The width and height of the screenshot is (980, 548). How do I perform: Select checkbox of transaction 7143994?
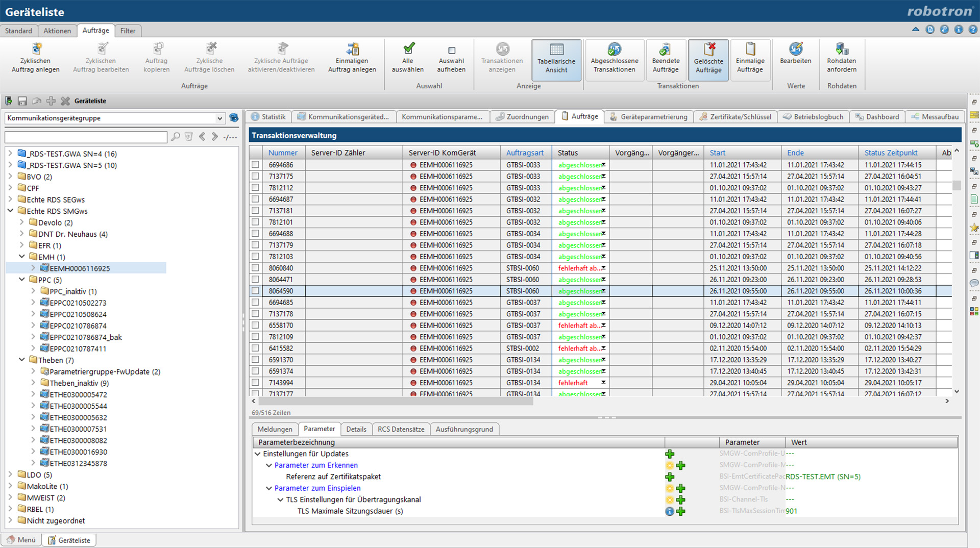pyautogui.click(x=255, y=383)
